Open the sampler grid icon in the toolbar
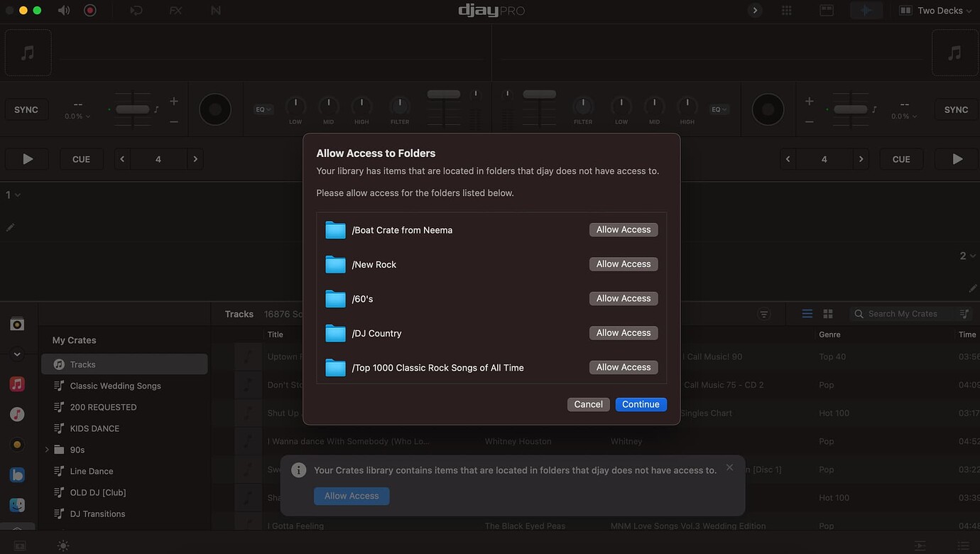Viewport: 980px width, 554px height. [x=786, y=10]
